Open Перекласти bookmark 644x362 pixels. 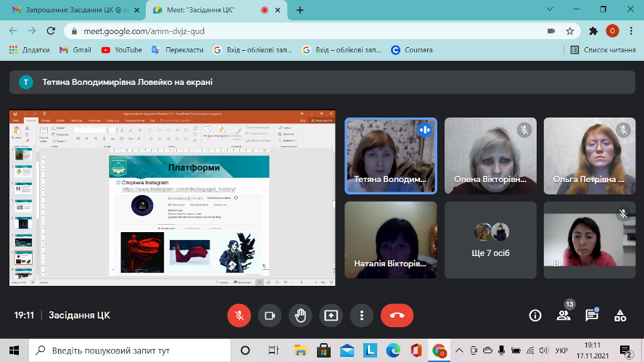click(178, 50)
